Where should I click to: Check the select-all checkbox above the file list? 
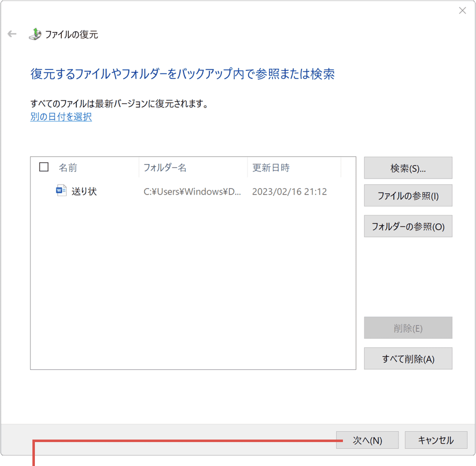click(x=44, y=167)
